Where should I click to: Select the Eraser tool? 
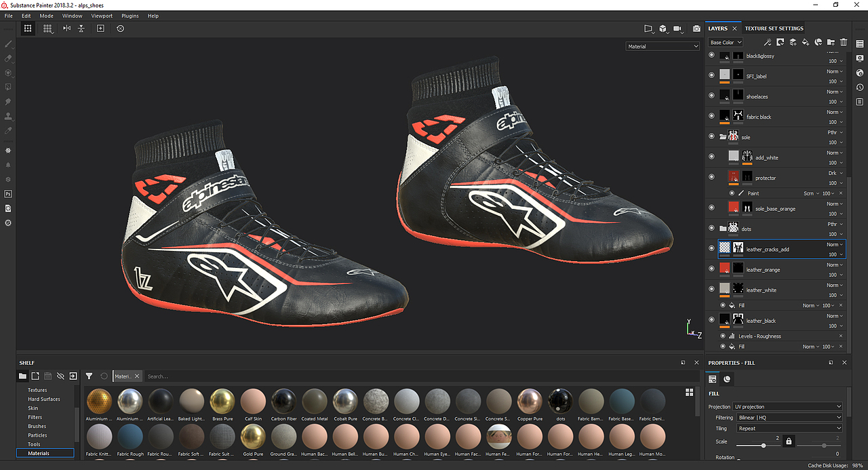click(x=8, y=59)
